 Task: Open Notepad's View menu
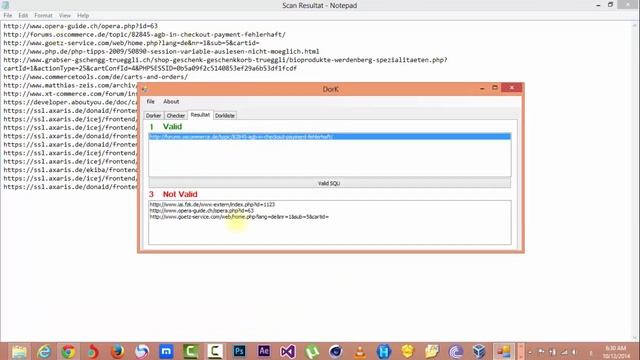point(64,16)
